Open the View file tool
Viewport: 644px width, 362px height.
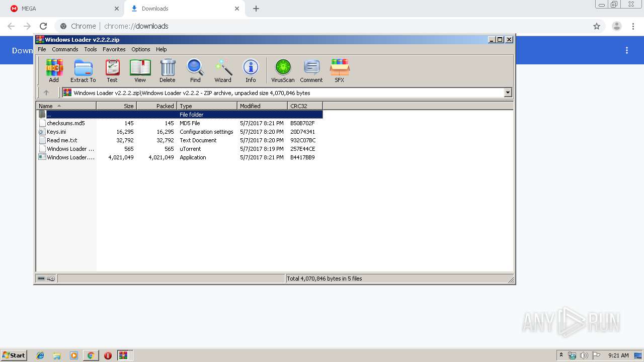pyautogui.click(x=140, y=70)
